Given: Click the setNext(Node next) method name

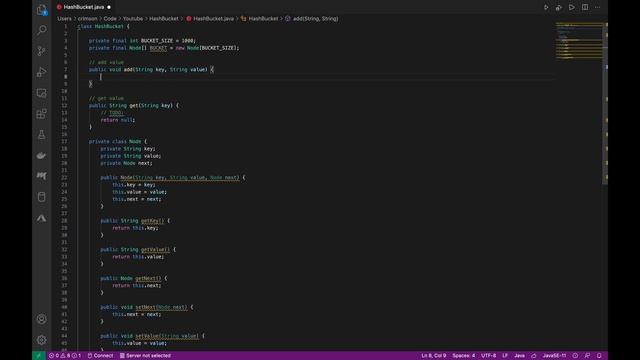Looking at the screenshot, I should pos(161,307).
